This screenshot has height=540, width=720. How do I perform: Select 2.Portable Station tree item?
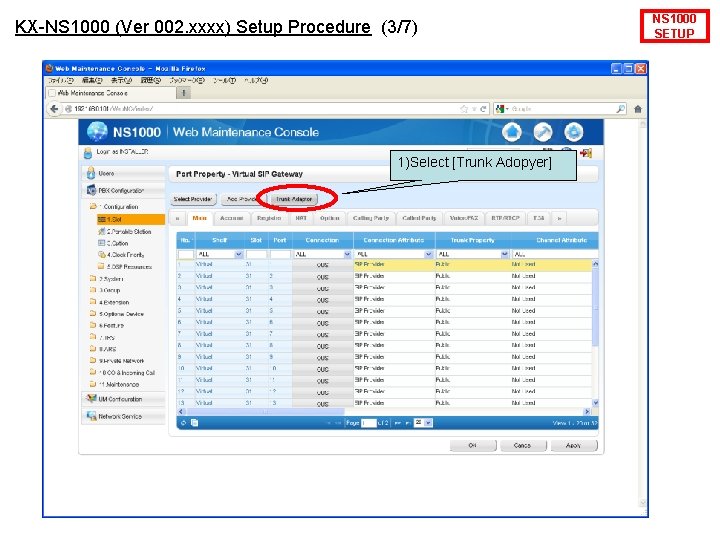[x=125, y=231]
